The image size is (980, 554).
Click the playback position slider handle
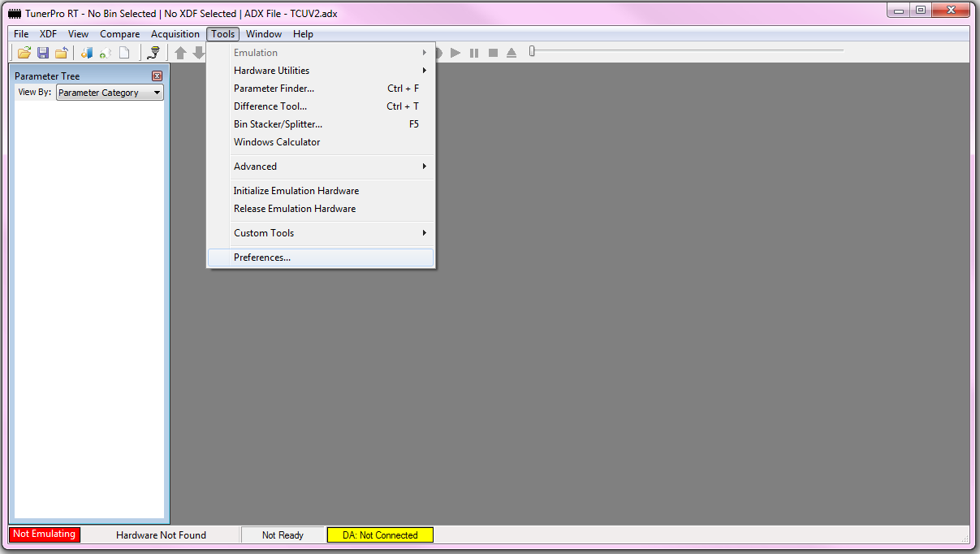click(x=532, y=51)
